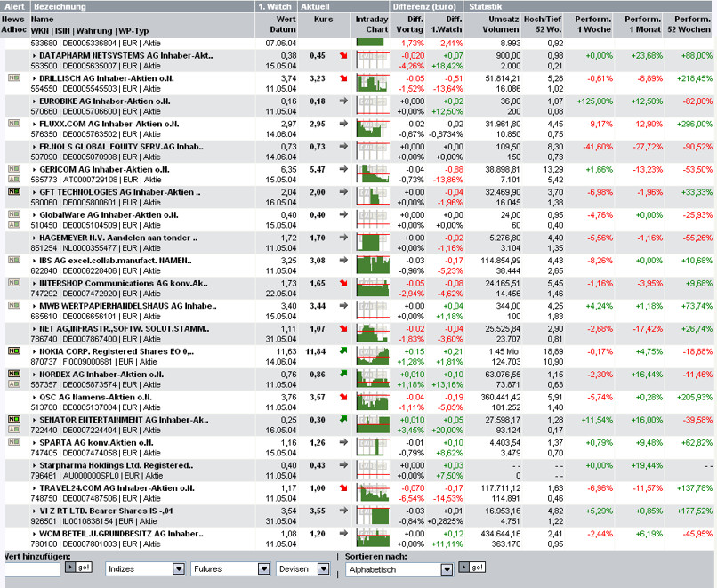Open the Alphabetisch sort dropdown
The width and height of the screenshot is (717, 588).
point(399,569)
